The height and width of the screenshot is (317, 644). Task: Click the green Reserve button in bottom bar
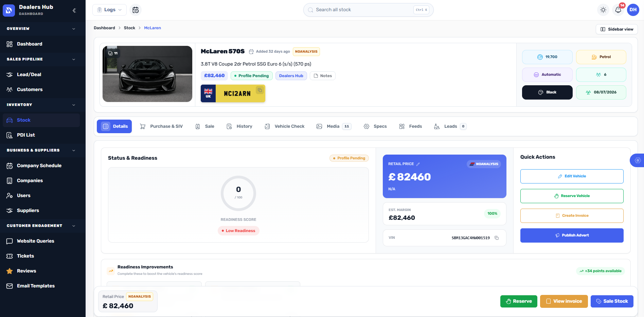(x=519, y=301)
